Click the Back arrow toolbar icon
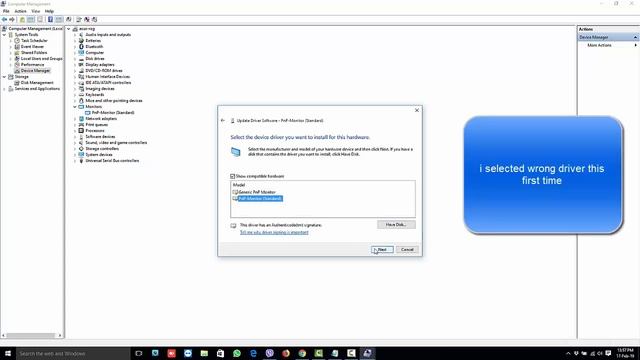Screen dimensions: 640x360 tap(4, 19)
